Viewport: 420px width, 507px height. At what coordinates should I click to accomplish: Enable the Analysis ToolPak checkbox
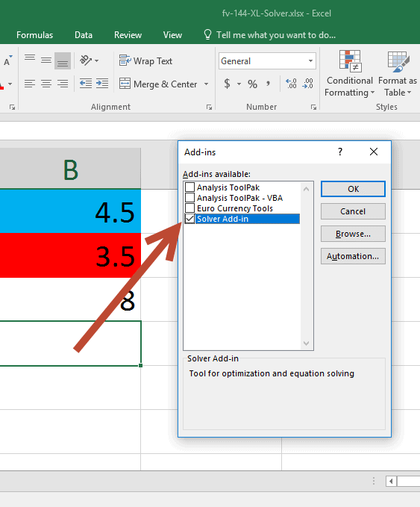189,187
